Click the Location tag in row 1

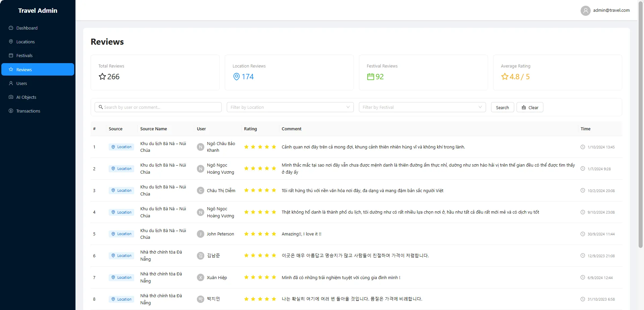click(121, 147)
